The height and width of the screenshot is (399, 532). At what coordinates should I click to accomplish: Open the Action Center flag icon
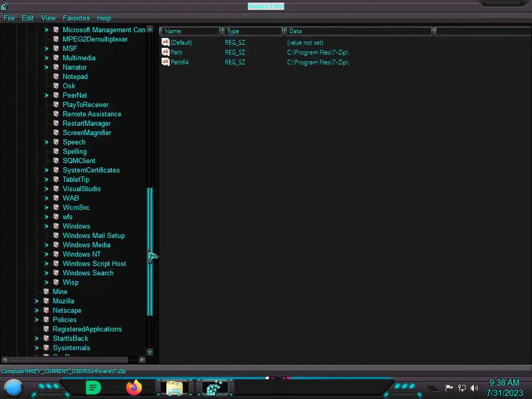(449, 388)
